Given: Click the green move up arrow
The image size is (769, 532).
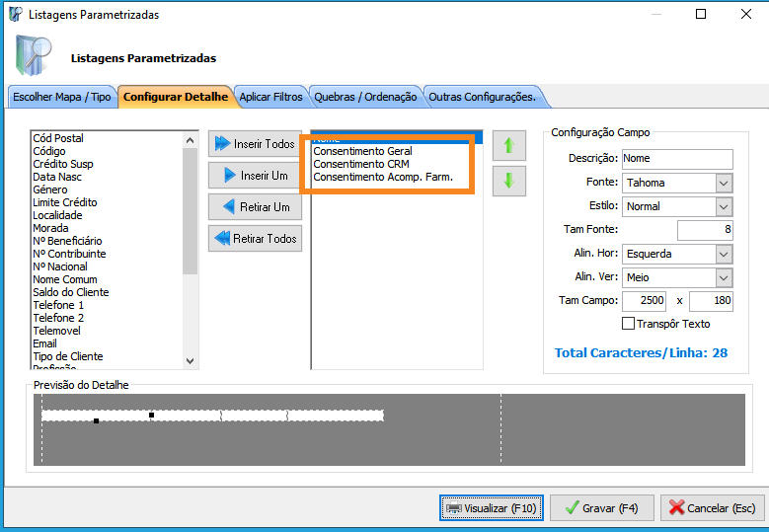Looking at the screenshot, I should click(x=509, y=145).
